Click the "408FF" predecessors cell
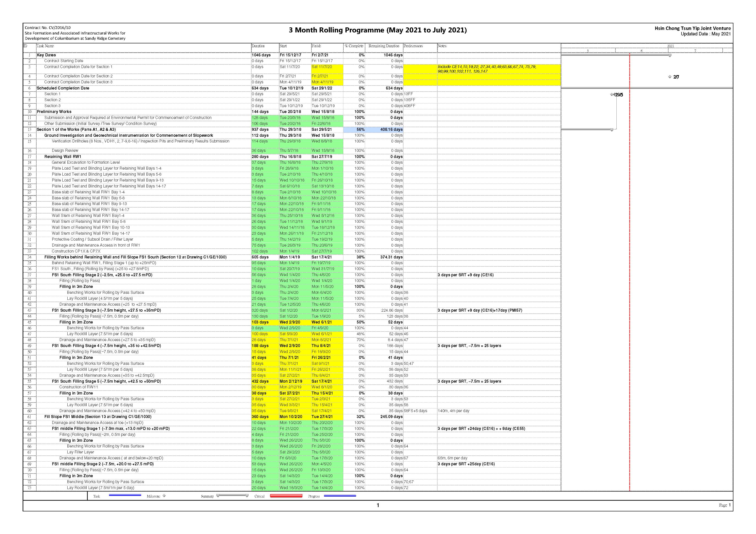 [409, 106]
